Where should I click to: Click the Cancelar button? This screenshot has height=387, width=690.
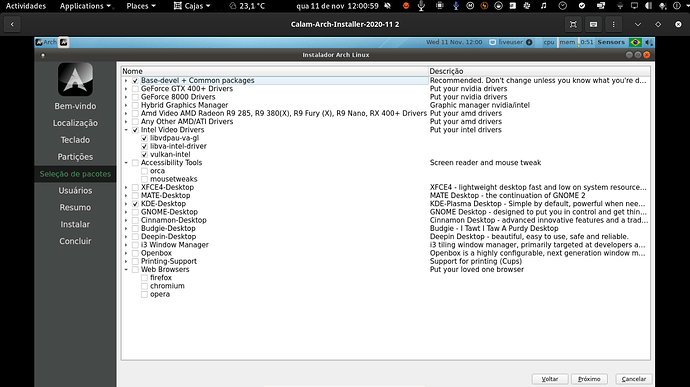pyautogui.click(x=634, y=379)
